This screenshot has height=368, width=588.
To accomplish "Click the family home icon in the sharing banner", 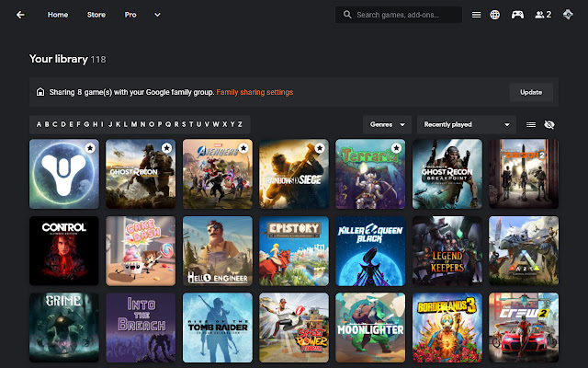I will click(x=40, y=92).
